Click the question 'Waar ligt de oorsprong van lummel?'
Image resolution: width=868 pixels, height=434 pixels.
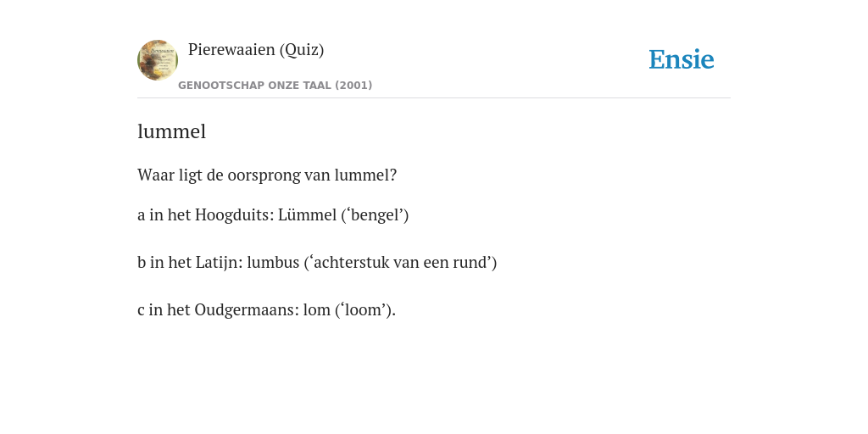point(267,175)
